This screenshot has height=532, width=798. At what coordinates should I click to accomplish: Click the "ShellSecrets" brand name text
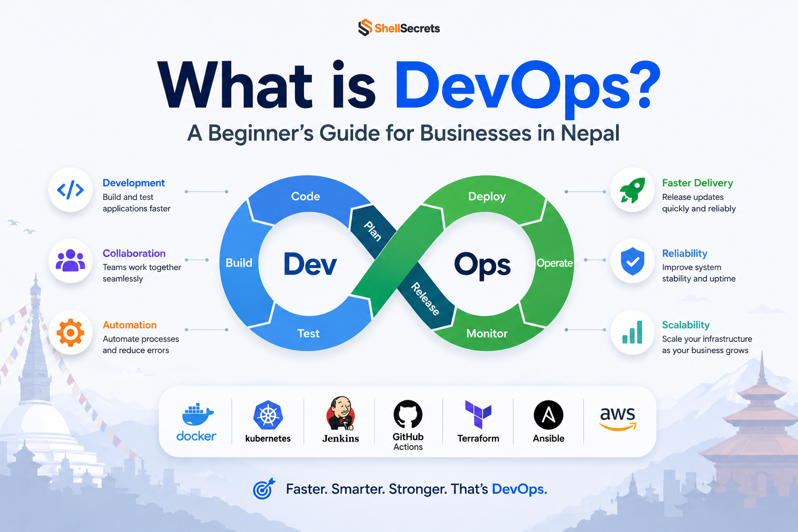tap(407, 29)
